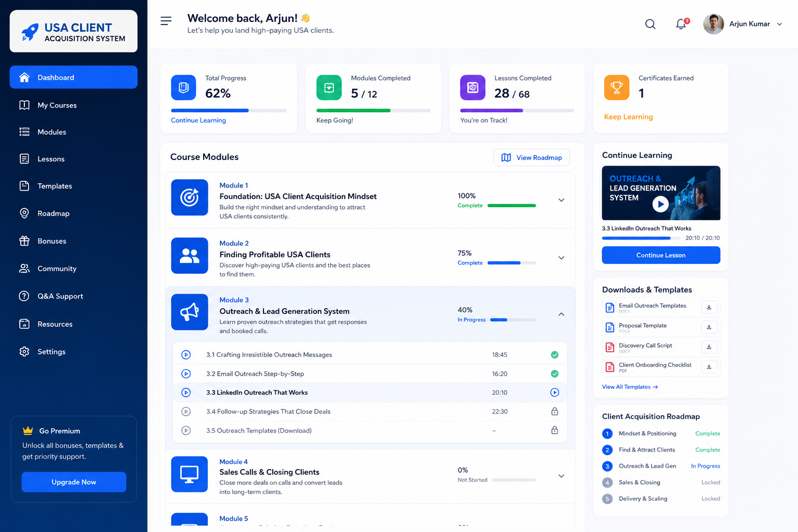Click the video playback progress bar
The height and width of the screenshot is (532, 798).
coord(641,238)
